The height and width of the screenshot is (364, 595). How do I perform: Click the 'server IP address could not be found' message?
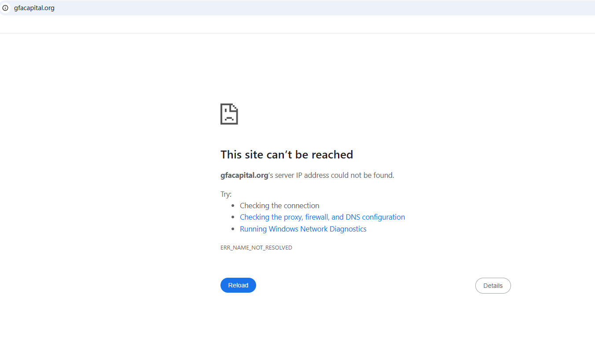(x=307, y=175)
